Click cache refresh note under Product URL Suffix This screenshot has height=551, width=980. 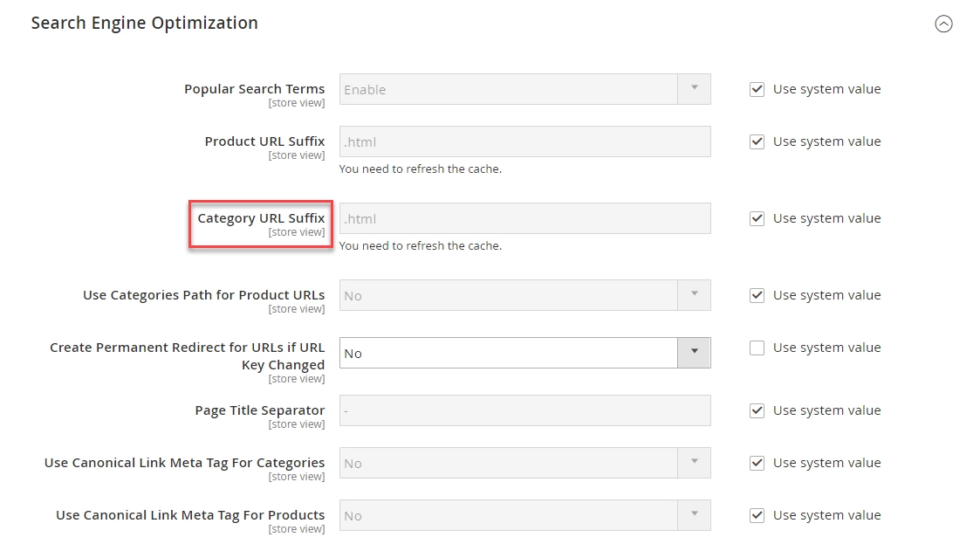pyautogui.click(x=421, y=169)
